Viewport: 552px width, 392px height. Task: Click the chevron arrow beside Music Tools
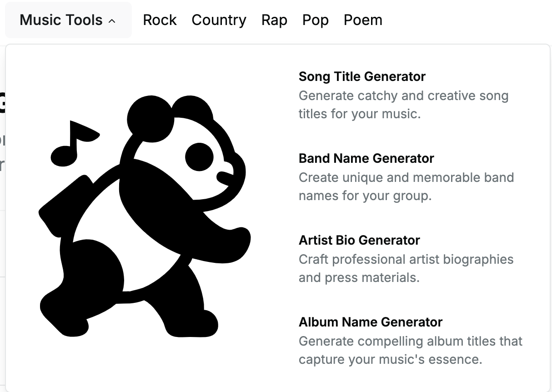[x=112, y=21]
